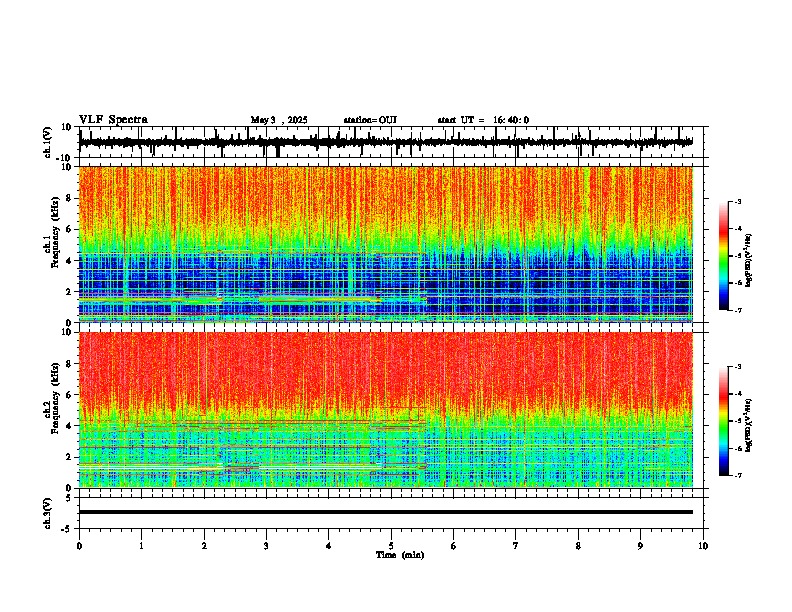Click the '6' kHz tick of ch.2 spectrogram
This screenshot has height=612, width=792.
[70, 395]
